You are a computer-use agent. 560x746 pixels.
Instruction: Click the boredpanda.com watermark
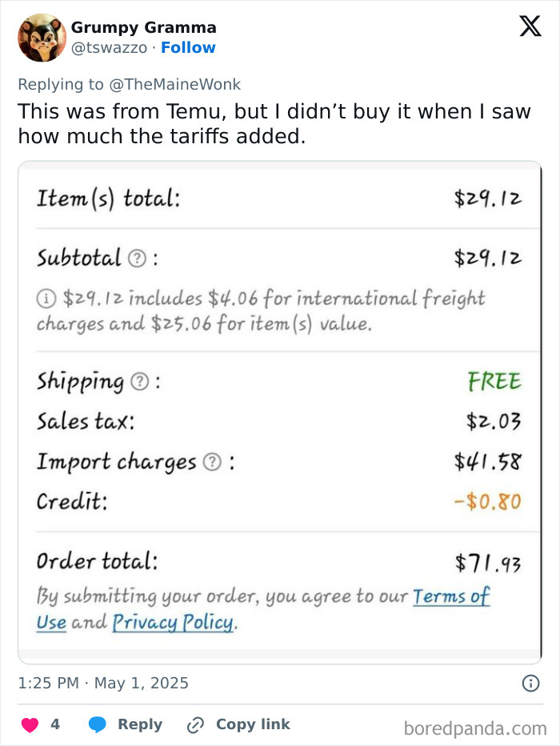(x=475, y=724)
